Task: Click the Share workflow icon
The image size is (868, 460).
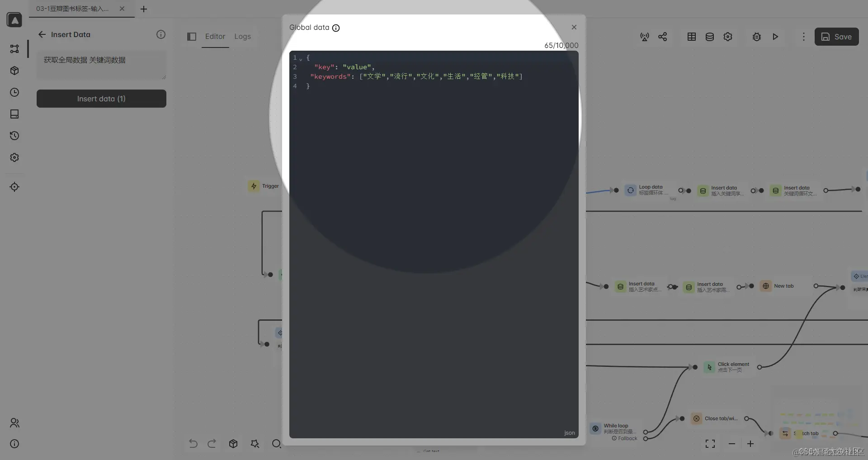Action: 663,37
